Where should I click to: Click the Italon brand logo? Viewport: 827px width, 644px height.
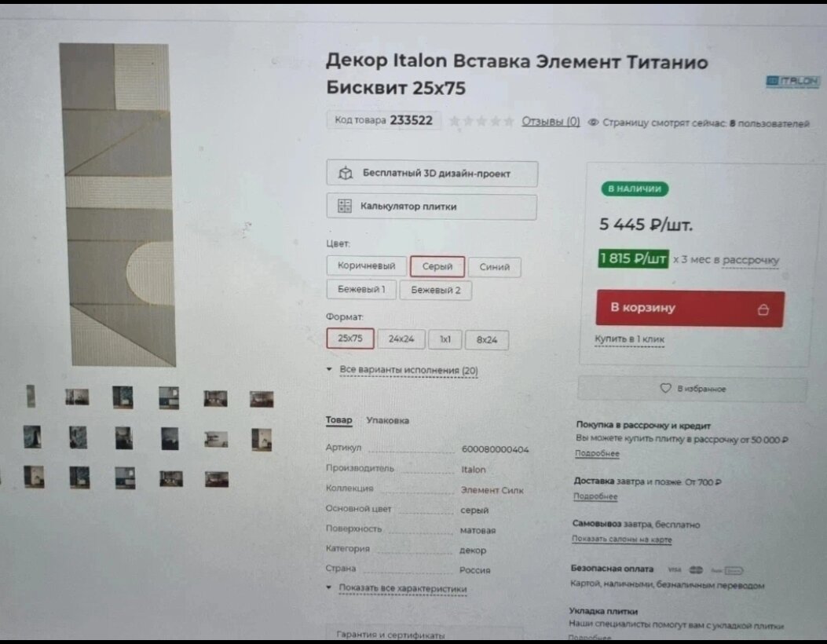click(792, 81)
